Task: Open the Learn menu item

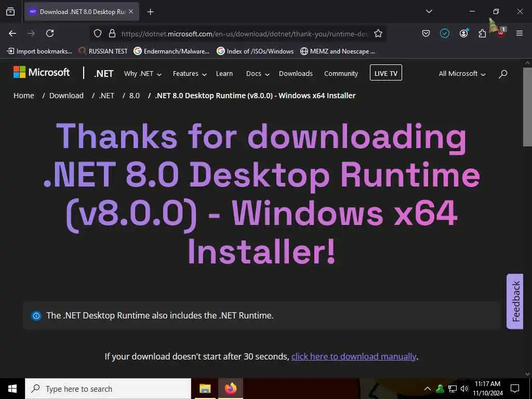Action: 224,74
